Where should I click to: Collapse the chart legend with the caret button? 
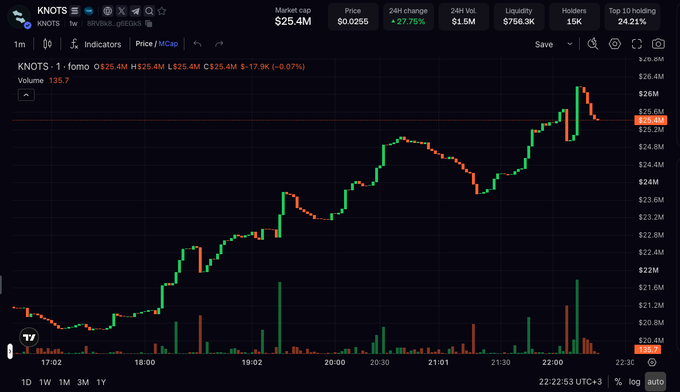[26, 95]
